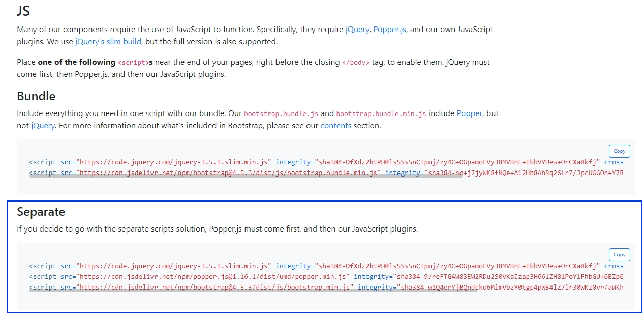
Task: Open the Popper.js link
Action: click(390, 30)
